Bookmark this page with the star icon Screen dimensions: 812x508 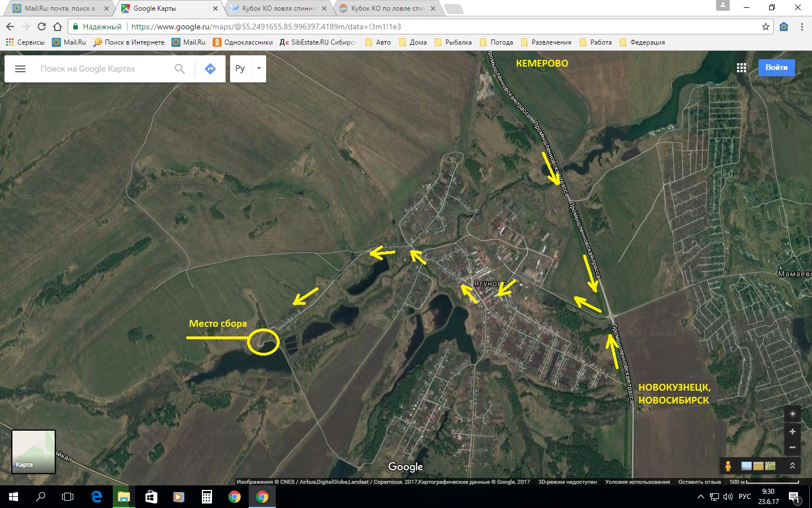765,27
